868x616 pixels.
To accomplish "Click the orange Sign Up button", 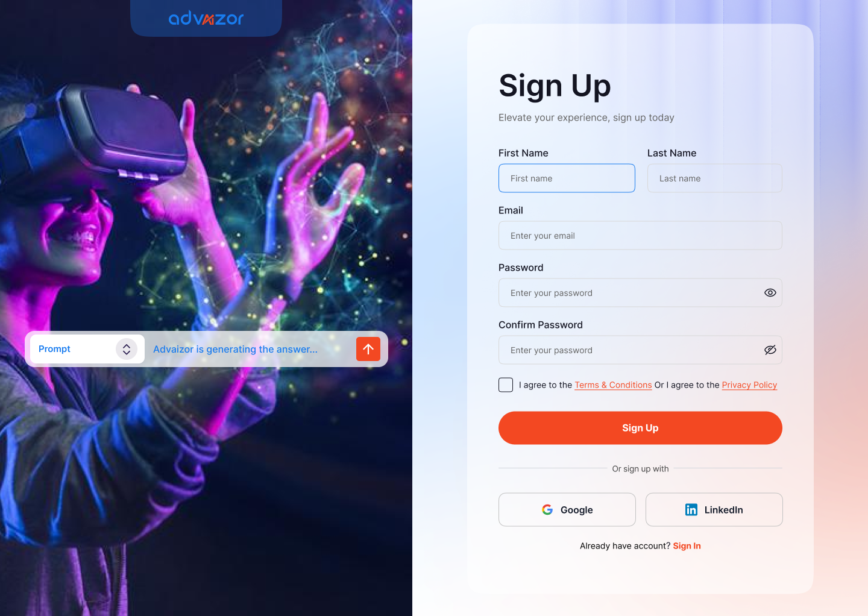I will click(x=640, y=428).
